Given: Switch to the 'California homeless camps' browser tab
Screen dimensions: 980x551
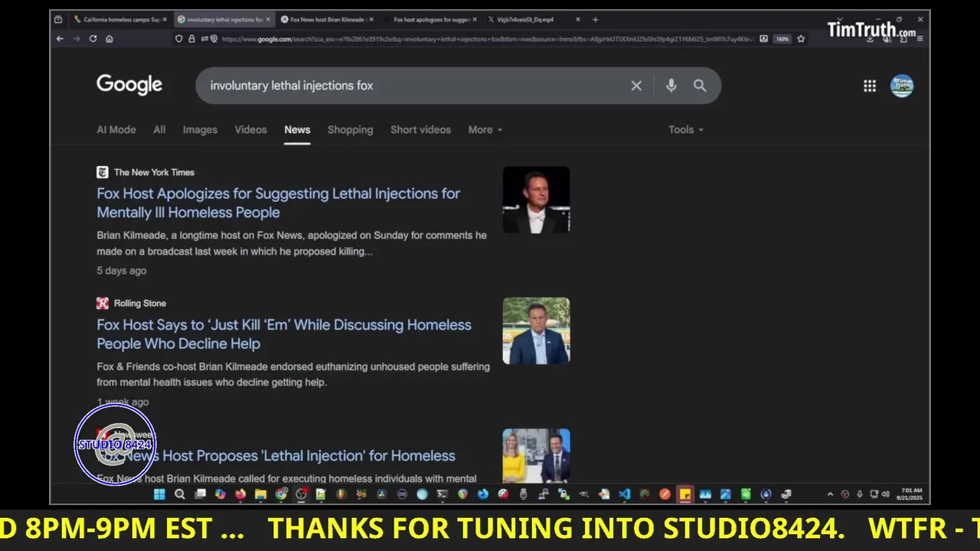Looking at the screenshot, I should (x=121, y=19).
